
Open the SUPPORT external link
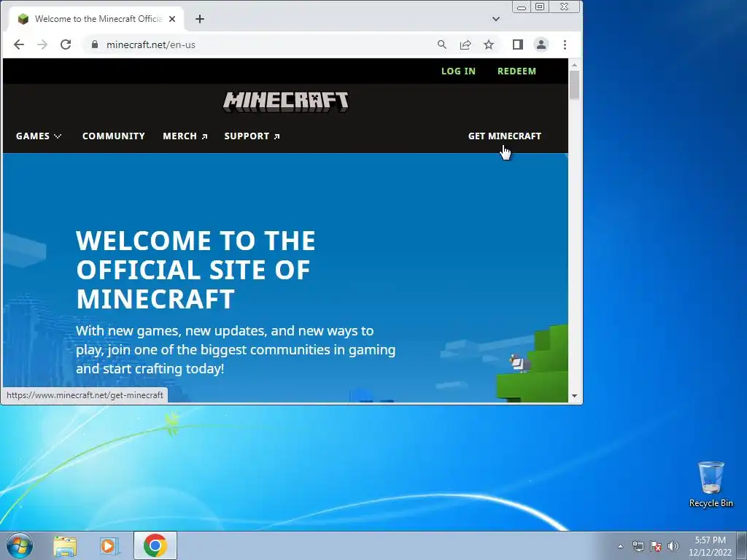click(252, 136)
